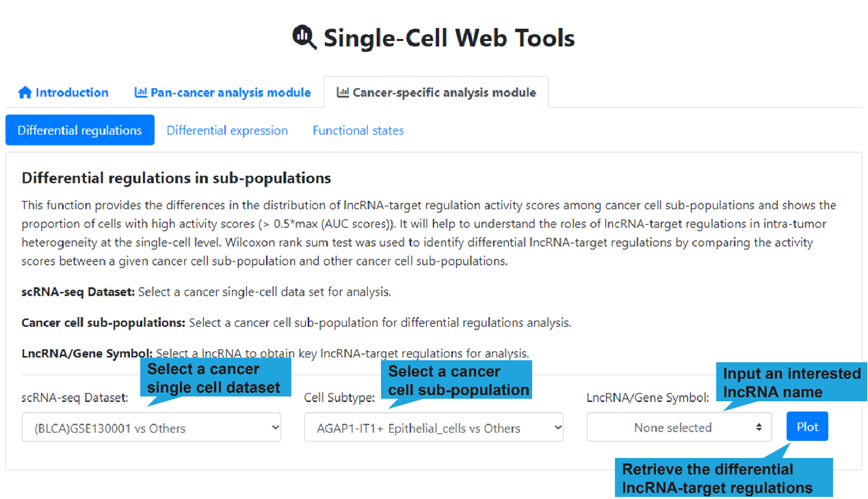868x499 pixels.
Task: Click the magnifying glass logo icon
Action: [x=304, y=38]
